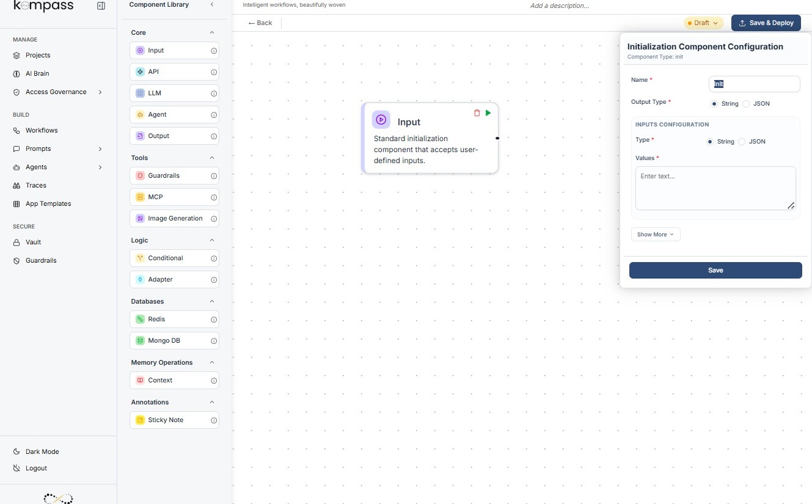Collapse the Tools section

[x=212, y=158]
